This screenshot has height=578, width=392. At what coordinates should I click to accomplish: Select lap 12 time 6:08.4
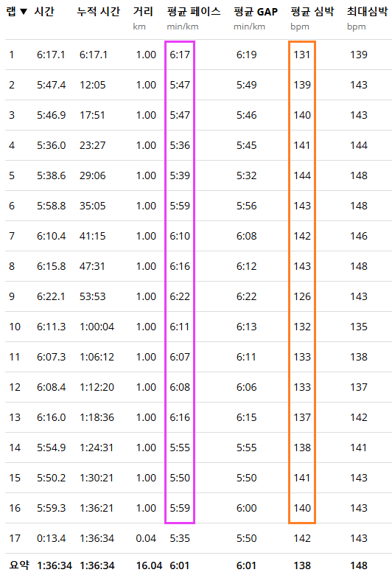(52, 387)
